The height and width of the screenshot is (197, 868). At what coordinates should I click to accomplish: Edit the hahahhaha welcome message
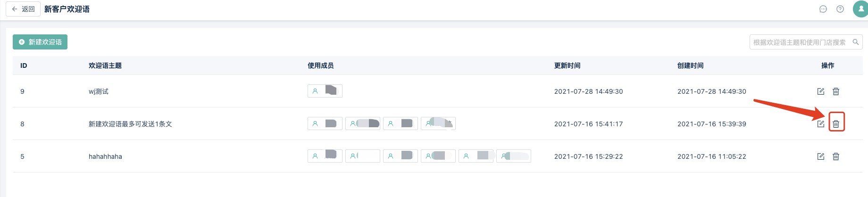[x=821, y=156]
